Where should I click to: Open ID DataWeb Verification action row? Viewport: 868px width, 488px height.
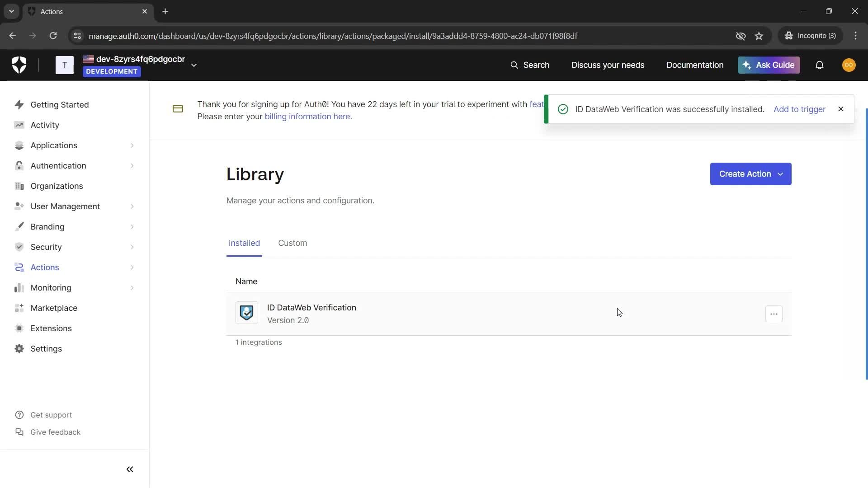click(x=509, y=314)
